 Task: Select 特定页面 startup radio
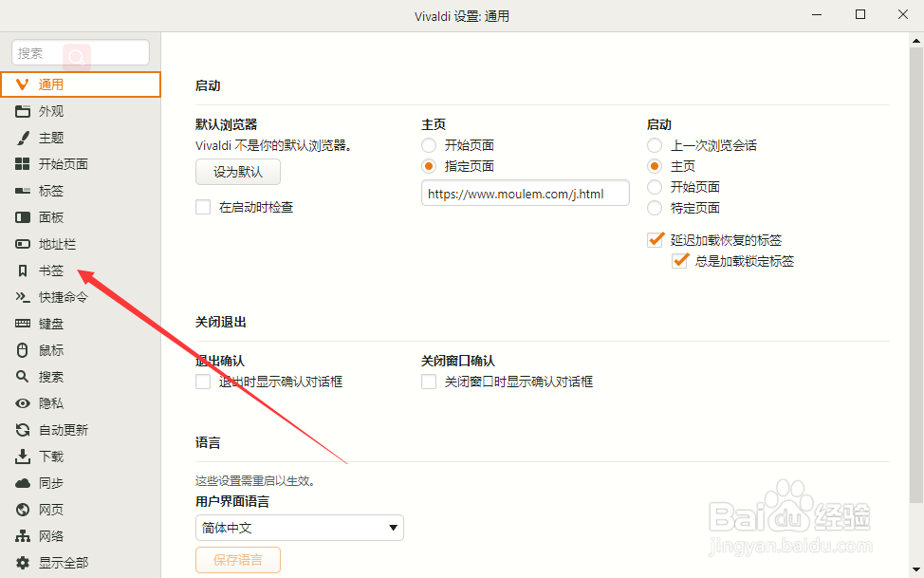pos(655,208)
